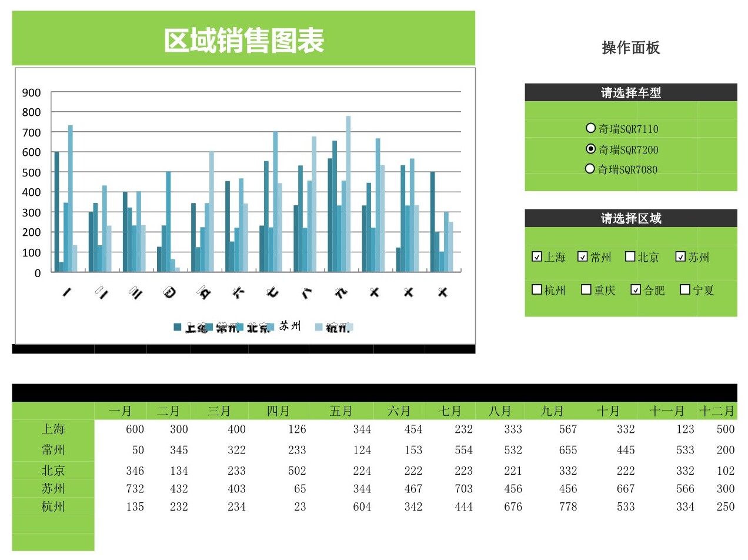Uncheck the 常州 region checkbox
Image resolution: width=748 pixels, height=560 pixels.
[x=583, y=256]
